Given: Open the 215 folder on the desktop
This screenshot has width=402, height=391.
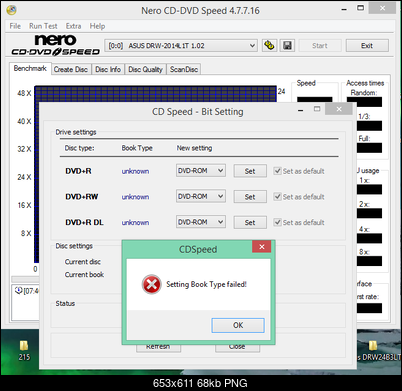Looking at the screenshot, I should [x=24, y=350].
